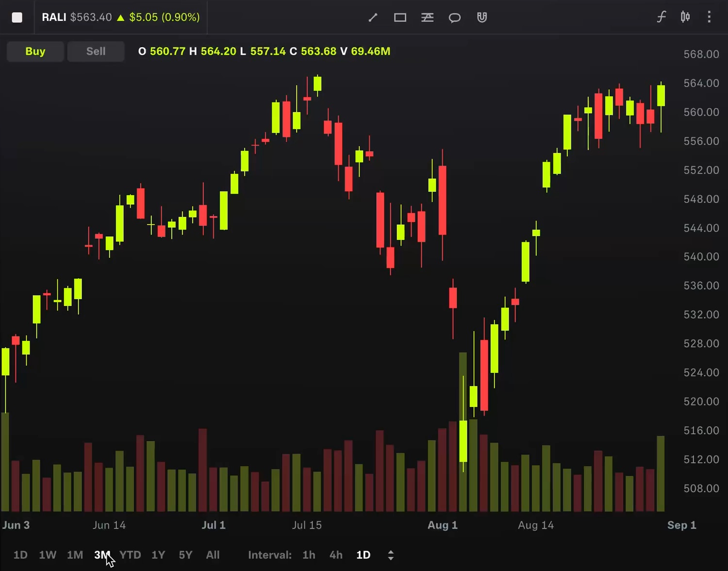Open the comment annotation tool
728x571 pixels.
[x=454, y=17]
